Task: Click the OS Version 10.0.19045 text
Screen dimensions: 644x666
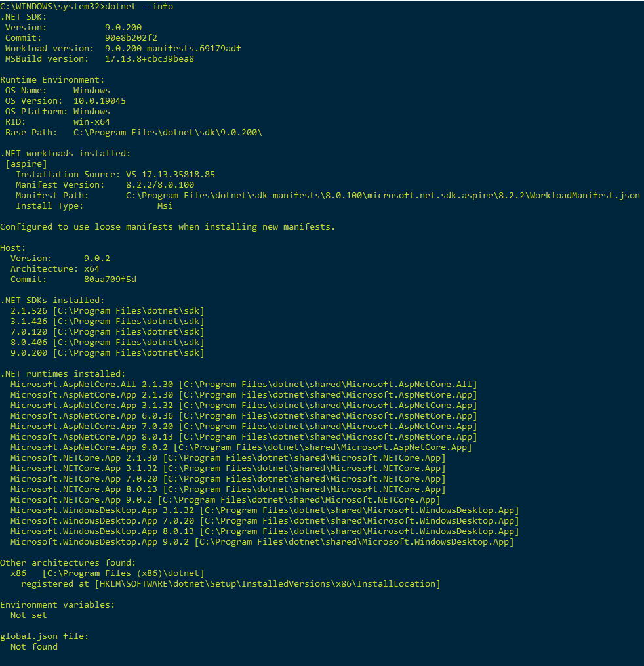Action: [x=99, y=101]
